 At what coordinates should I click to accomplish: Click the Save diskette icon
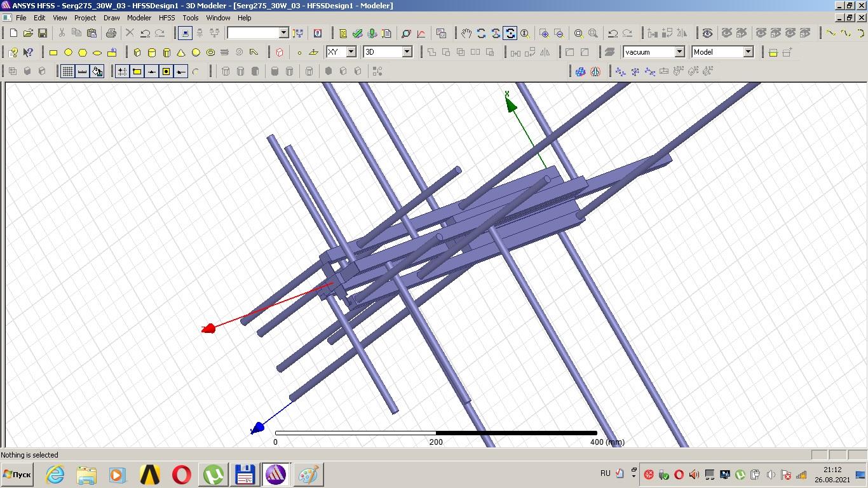pyautogui.click(x=43, y=34)
